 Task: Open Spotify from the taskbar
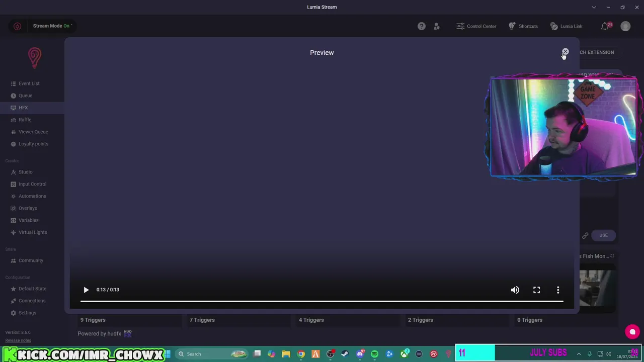pyautogui.click(x=374, y=354)
